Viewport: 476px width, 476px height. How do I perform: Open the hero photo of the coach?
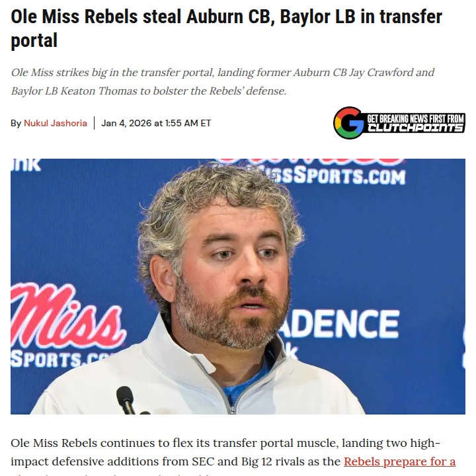pos(238,286)
